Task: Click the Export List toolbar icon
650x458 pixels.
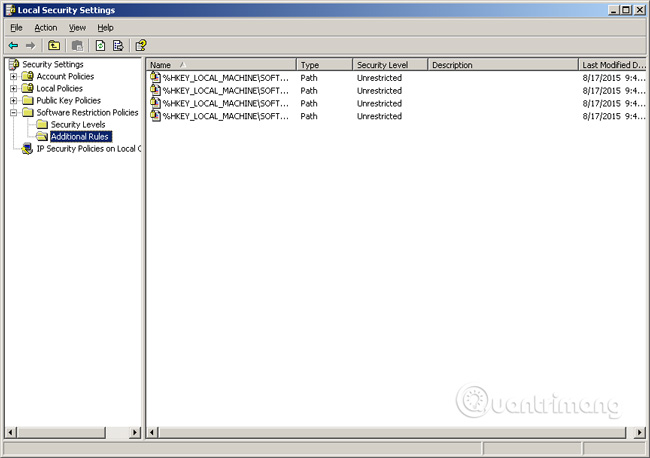Action: tap(118, 45)
